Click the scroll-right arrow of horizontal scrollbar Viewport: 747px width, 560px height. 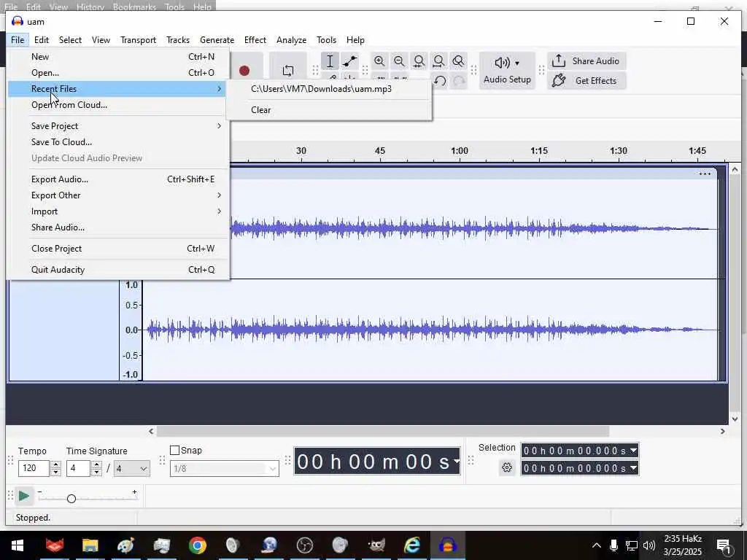coord(723,432)
